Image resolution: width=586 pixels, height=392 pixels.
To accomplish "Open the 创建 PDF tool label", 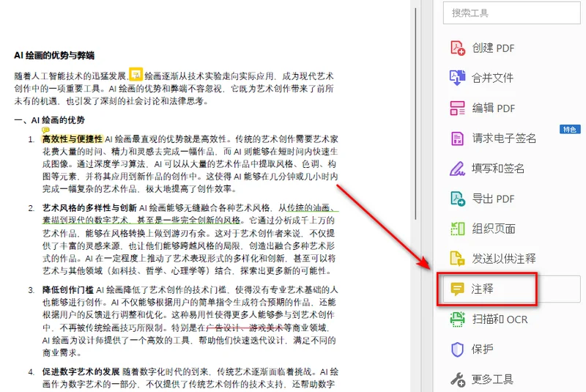I will point(493,48).
